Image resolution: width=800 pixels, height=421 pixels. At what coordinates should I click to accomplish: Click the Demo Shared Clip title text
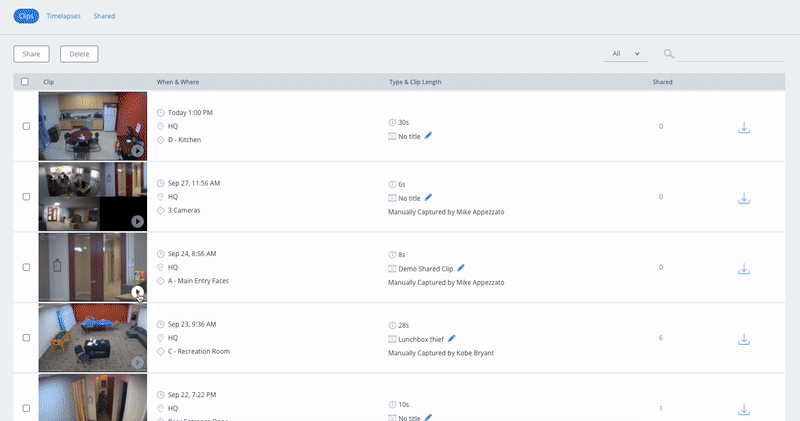pyautogui.click(x=426, y=268)
